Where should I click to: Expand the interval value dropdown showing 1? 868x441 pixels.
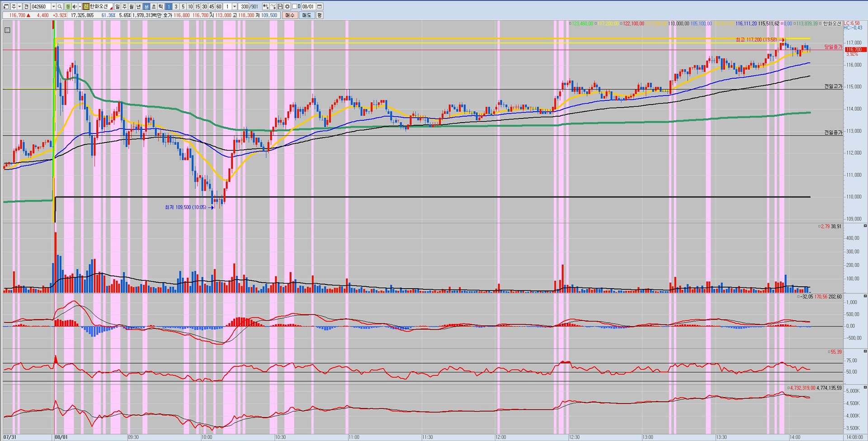[x=234, y=7]
